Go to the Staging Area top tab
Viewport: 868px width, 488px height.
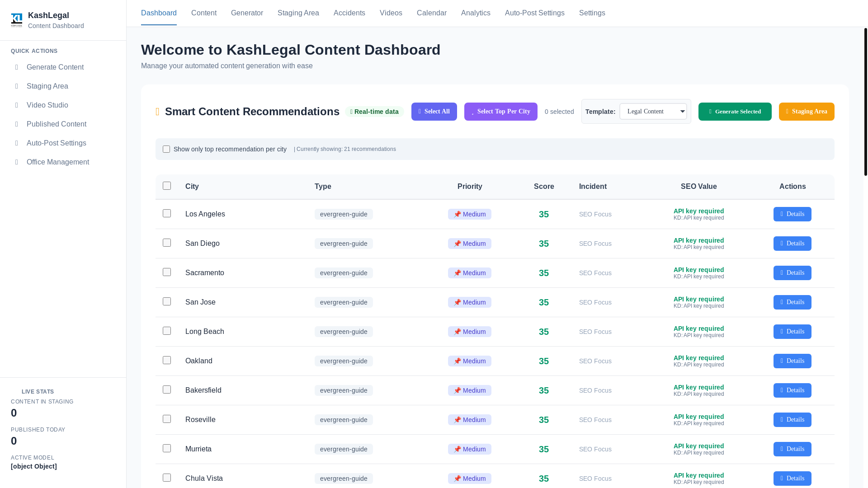(298, 13)
